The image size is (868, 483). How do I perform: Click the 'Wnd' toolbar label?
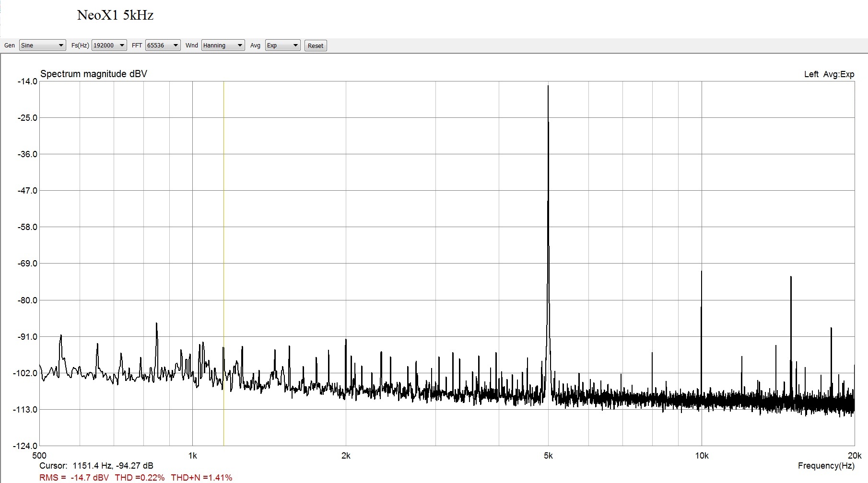pyautogui.click(x=192, y=46)
